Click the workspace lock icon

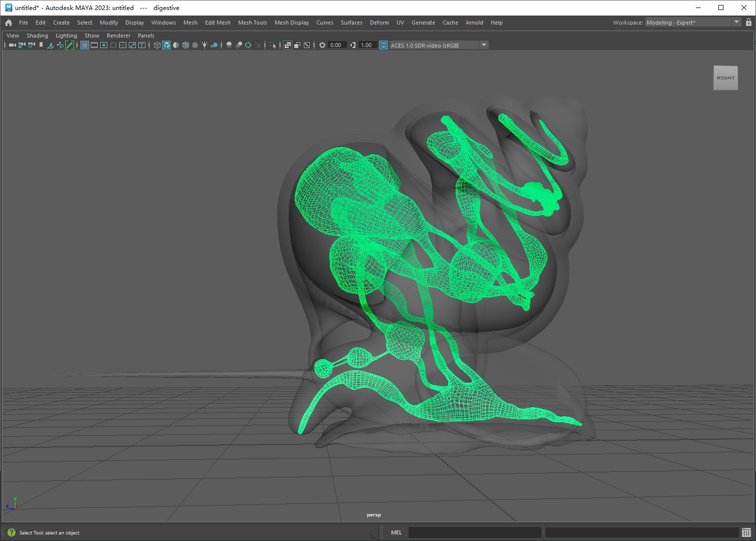pos(748,22)
